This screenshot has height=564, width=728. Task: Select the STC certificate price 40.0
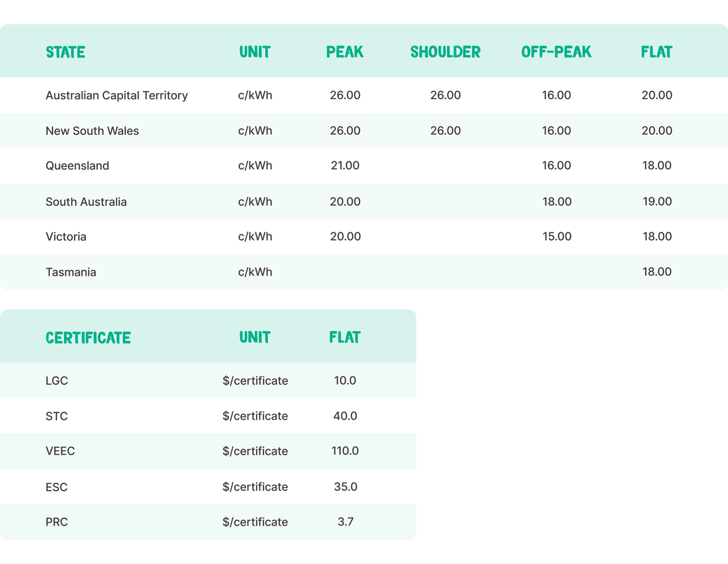(345, 416)
